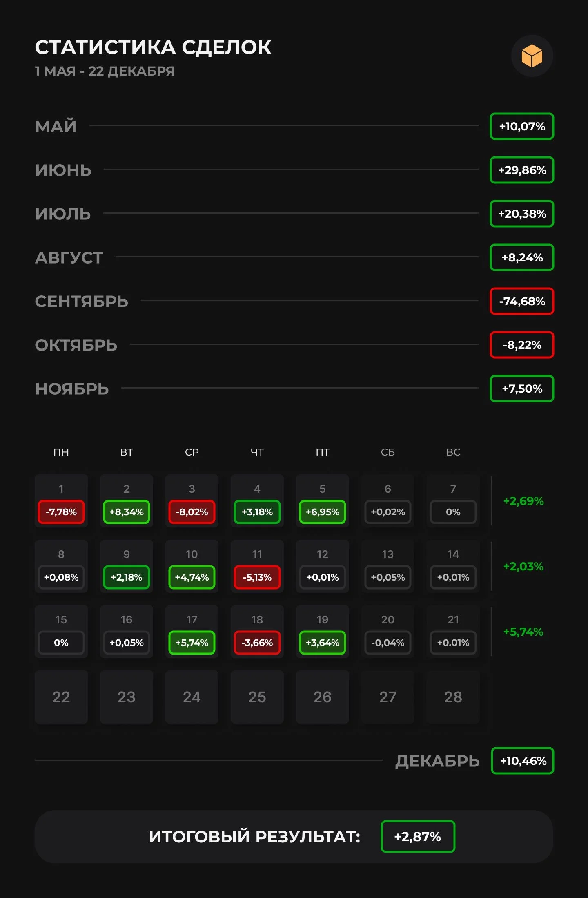Click the orange cube logo icon

pos(532,56)
